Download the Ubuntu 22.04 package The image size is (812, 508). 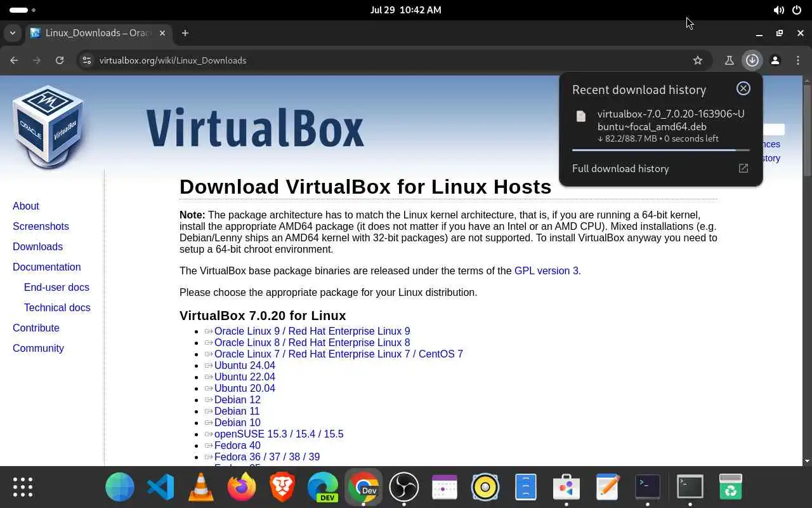pos(245,377)
